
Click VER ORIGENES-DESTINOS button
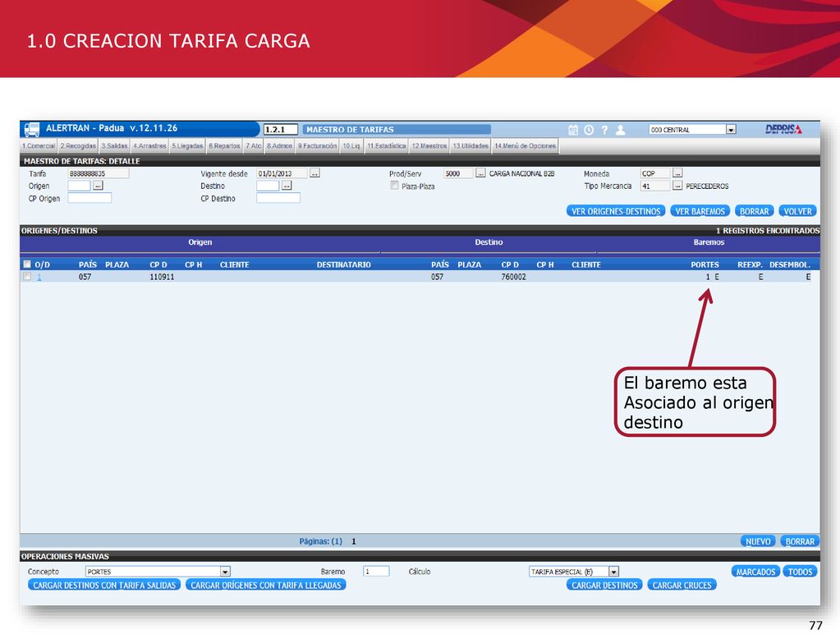(616, 211)
